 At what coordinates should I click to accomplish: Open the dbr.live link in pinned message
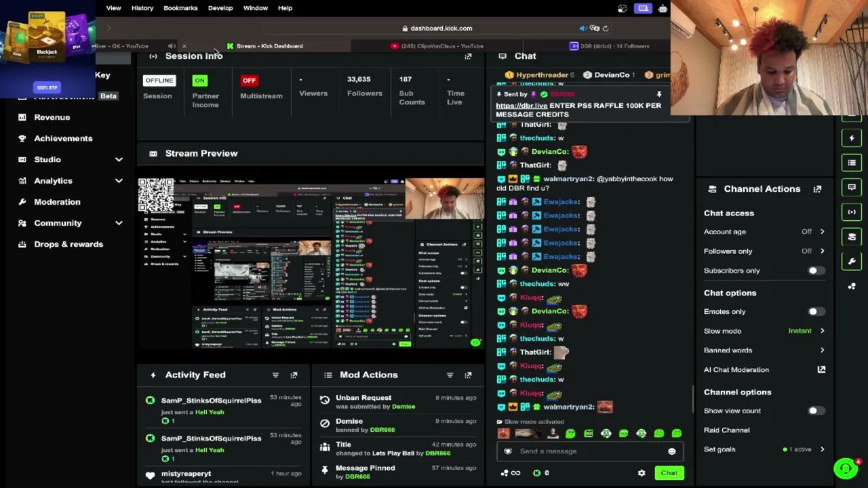pyautogui.click(x=521, y=106)
